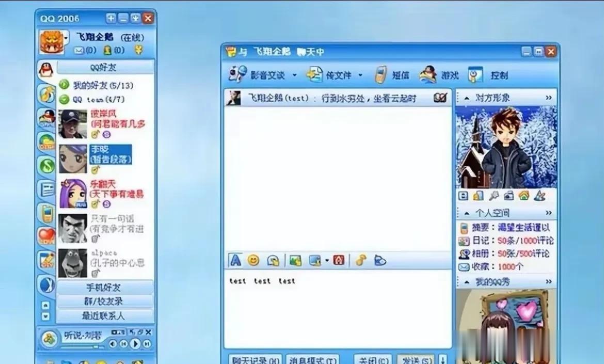
Task: Open the mail inbox envelope icon (0)
Action: (x=79, y=51)
